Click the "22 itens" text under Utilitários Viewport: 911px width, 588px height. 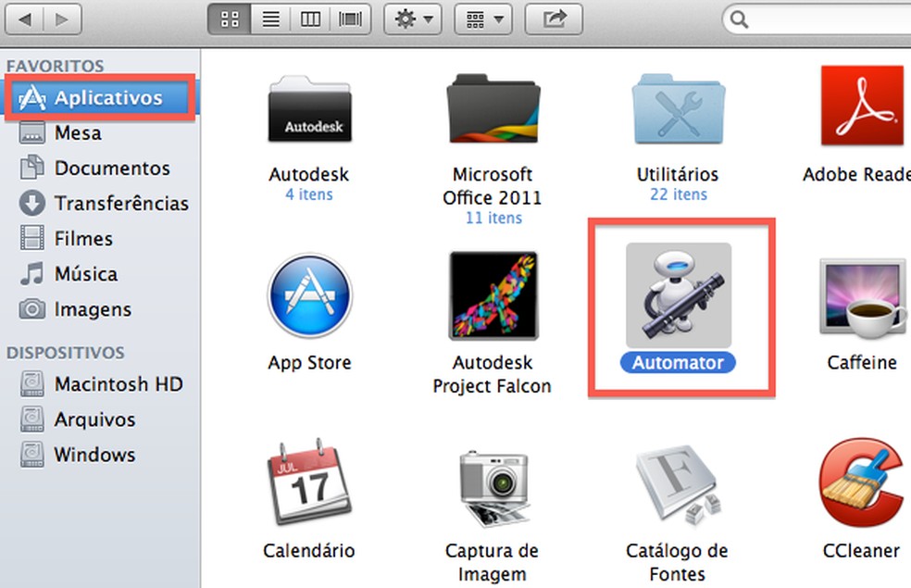click(x=679, y=194)
